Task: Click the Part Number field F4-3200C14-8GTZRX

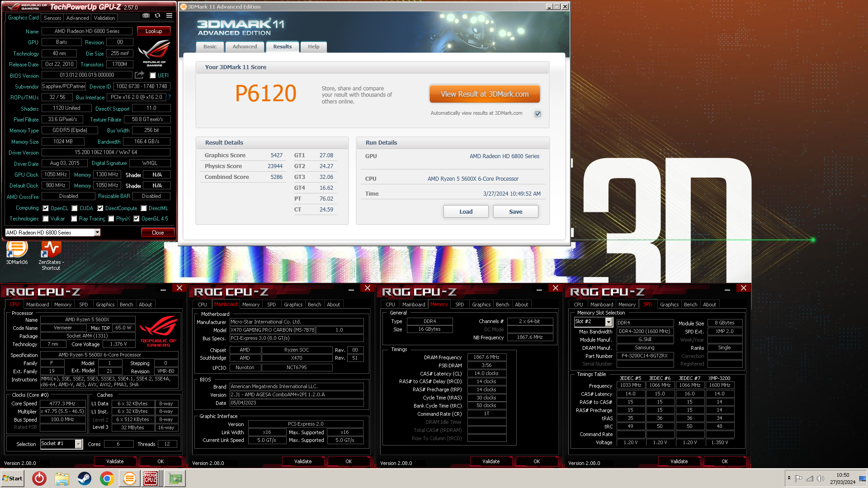Action: (645, 356)
